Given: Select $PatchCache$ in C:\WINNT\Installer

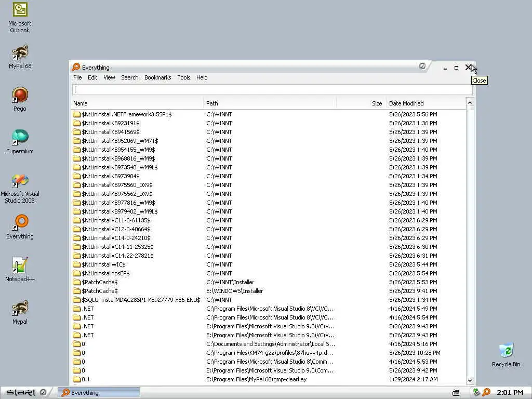Looking at the screenshot, I should (x=269, y=282).
